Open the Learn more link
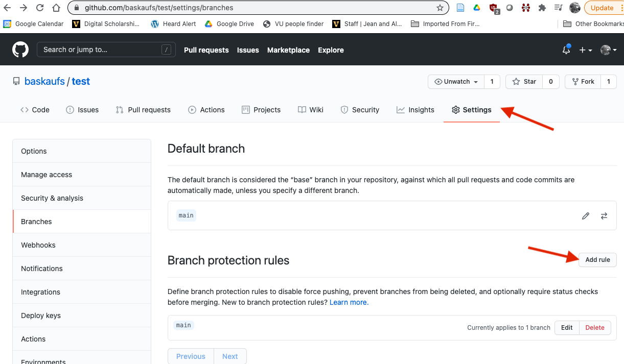This screenshot has height=364, width=624. [x=348, y=302]
